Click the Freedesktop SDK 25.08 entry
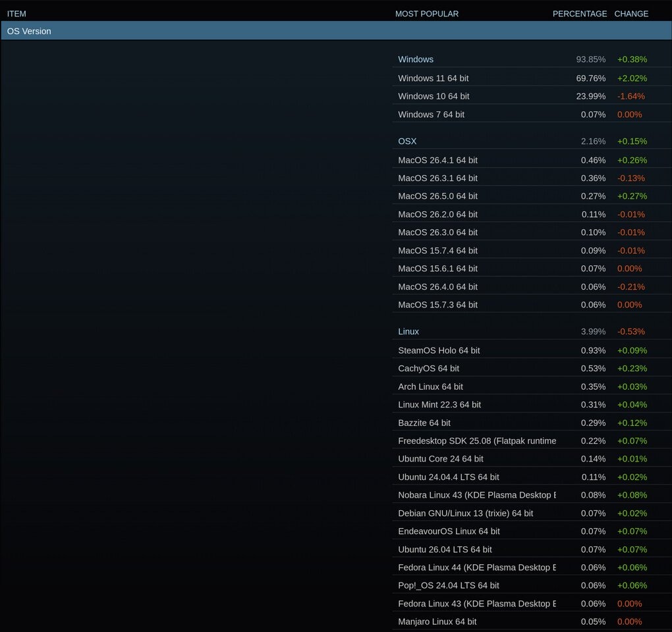The height and width of the screenshot is (632, 672). (x=477, y=441)
